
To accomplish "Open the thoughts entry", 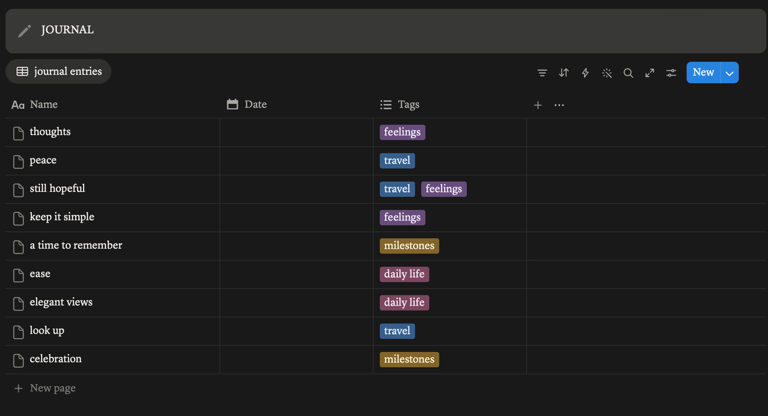I will click(50, 132).
